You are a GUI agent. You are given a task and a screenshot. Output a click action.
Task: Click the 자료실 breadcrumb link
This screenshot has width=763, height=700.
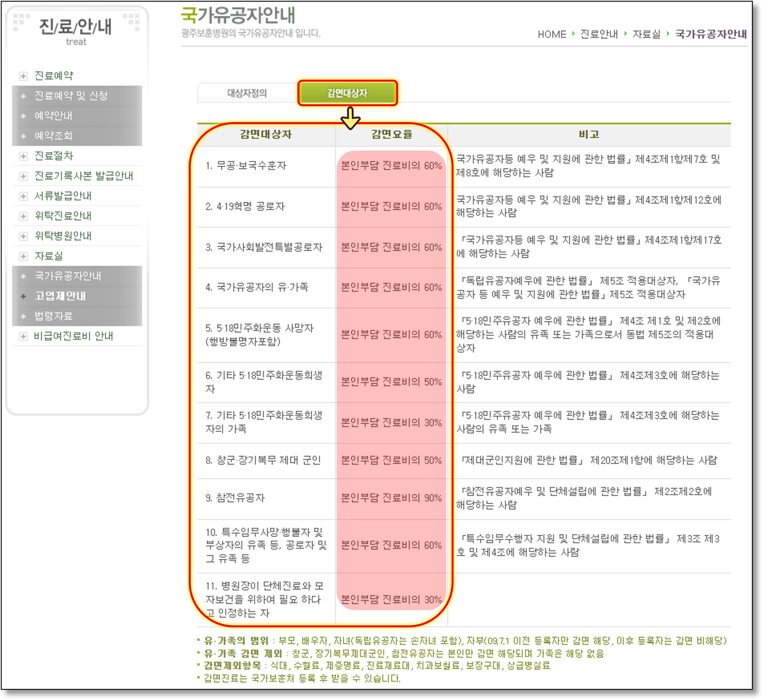click(646, 35)
